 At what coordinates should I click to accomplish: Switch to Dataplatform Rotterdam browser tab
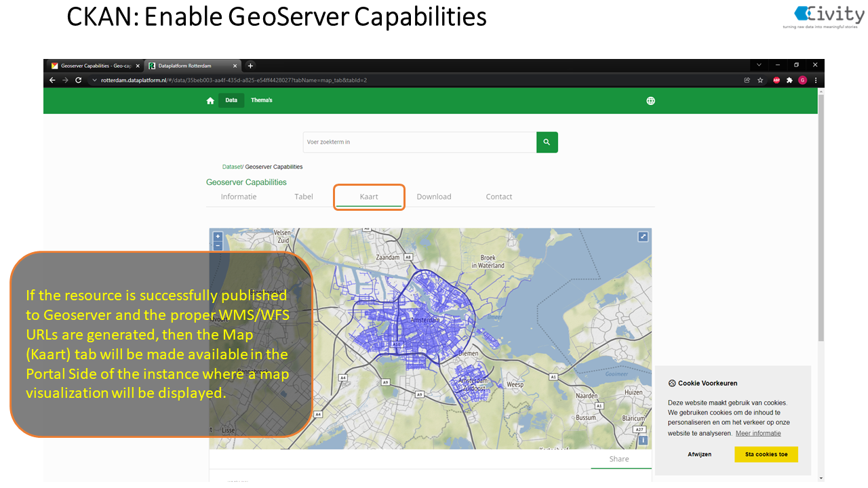tap(193, 66)
